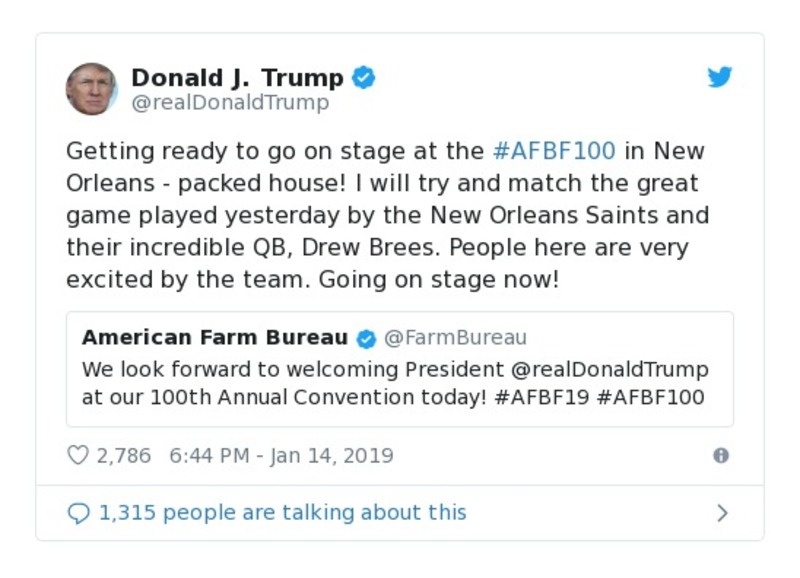Open Donald J. Trump's profile photo
This screenshot has width=800, height=578.
tap(92, 89)
